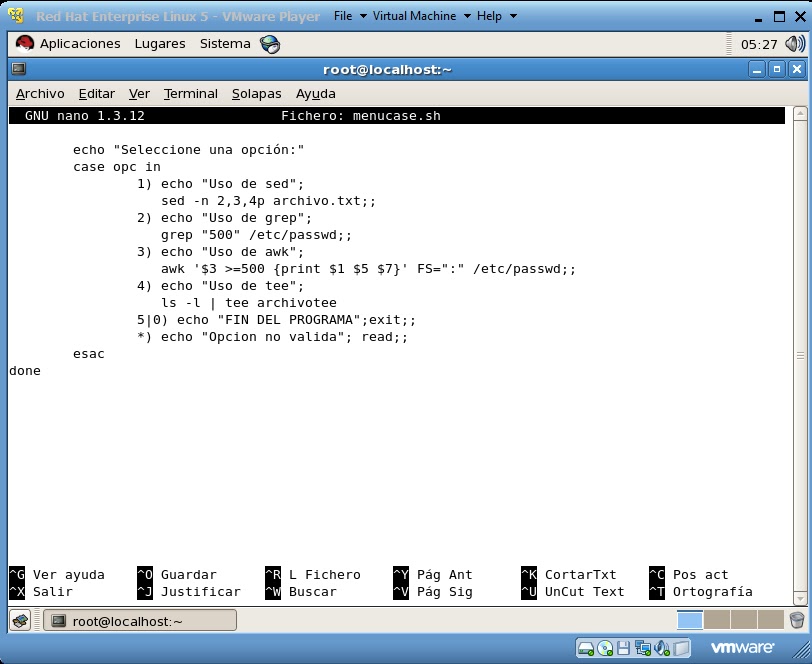Click the '^W Buscar' shortcut label
Viewport: 812px width, 664px height.
[x=301, y=591]
